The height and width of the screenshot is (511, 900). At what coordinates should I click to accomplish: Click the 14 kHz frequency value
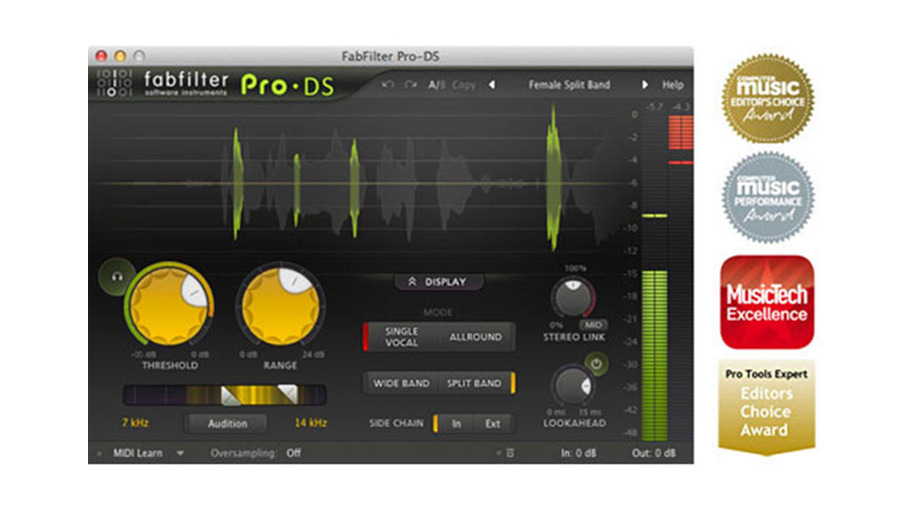311,423
